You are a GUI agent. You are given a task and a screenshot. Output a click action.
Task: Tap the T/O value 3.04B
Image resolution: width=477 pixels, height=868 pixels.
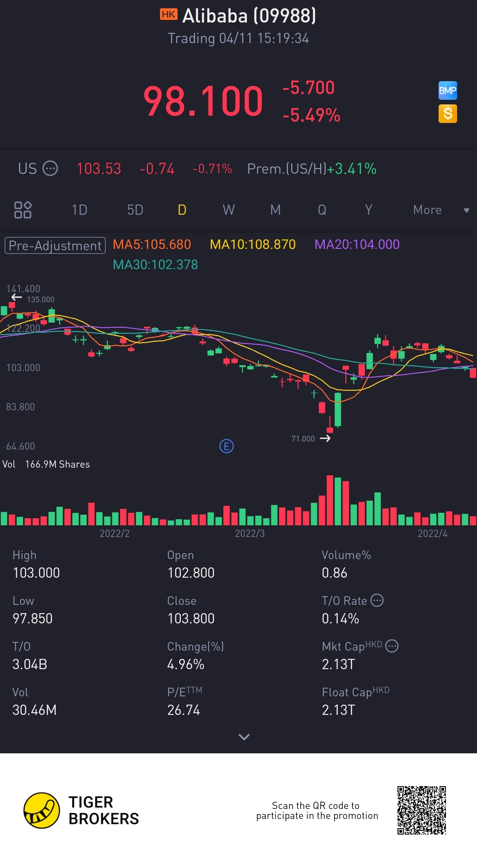(x=29, y=664)
